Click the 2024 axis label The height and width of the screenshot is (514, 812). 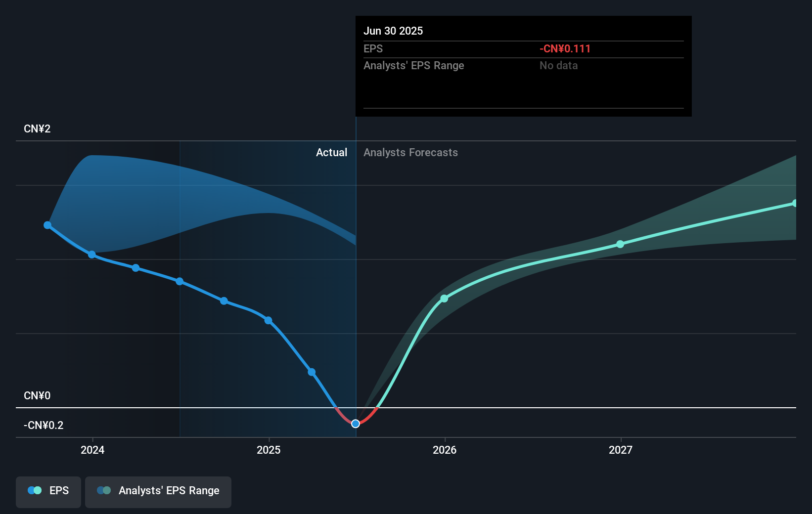click(x=92, y=450)
